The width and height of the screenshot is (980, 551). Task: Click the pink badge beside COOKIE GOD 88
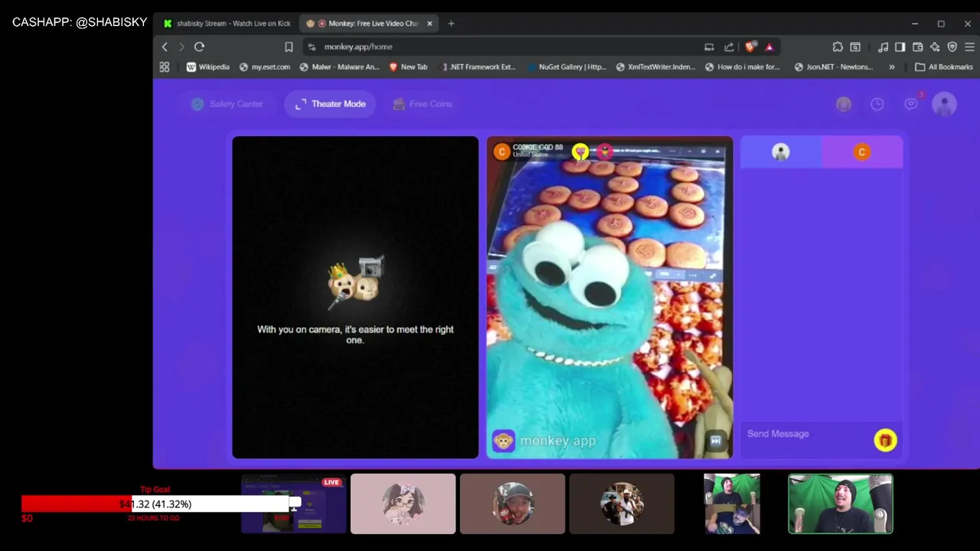(x=605, y=152)
